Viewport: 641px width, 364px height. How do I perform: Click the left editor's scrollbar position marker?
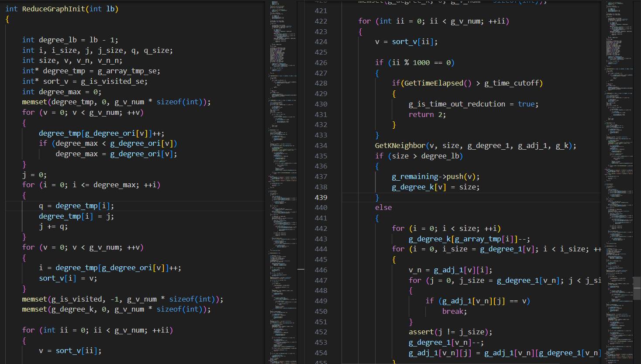tap(301, 269)
